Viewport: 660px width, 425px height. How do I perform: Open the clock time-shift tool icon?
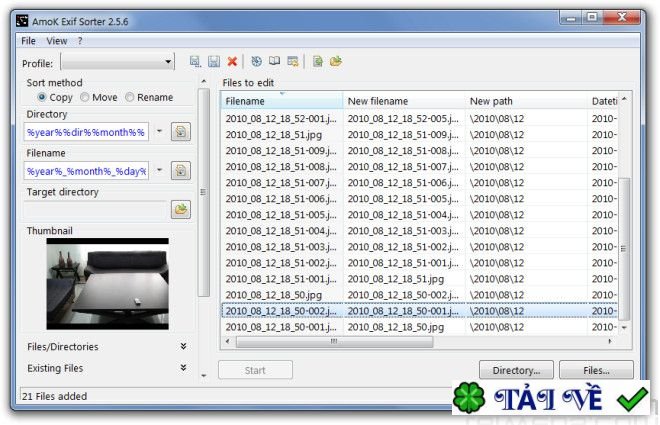[256, 61]
